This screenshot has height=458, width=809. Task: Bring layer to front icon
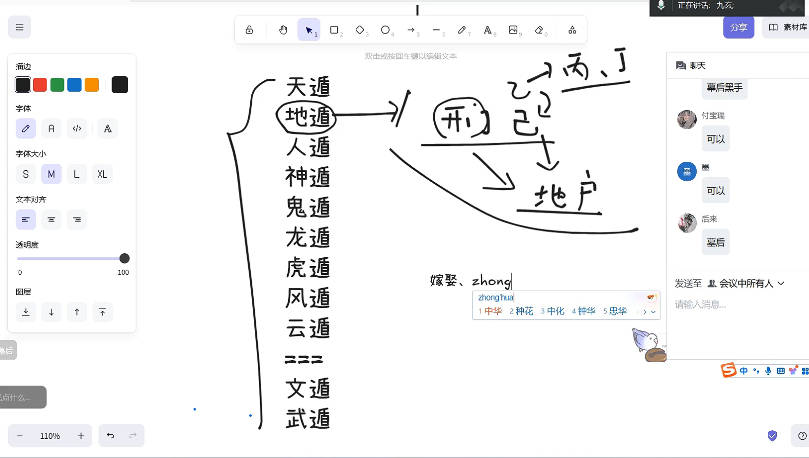click(102, 312)
